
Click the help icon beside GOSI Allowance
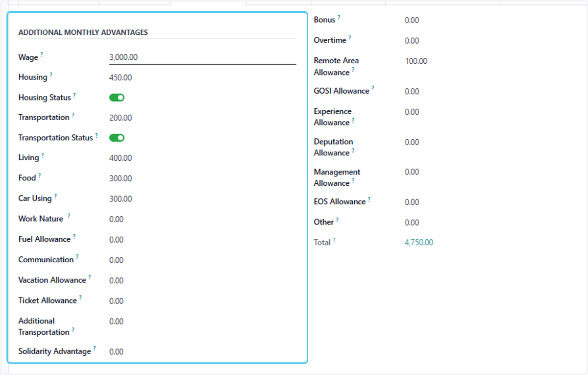[373, 88]
